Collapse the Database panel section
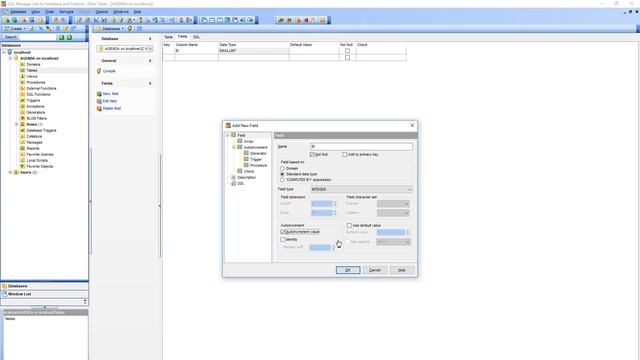The image size is (640, 360). click(x=150, y=39)
